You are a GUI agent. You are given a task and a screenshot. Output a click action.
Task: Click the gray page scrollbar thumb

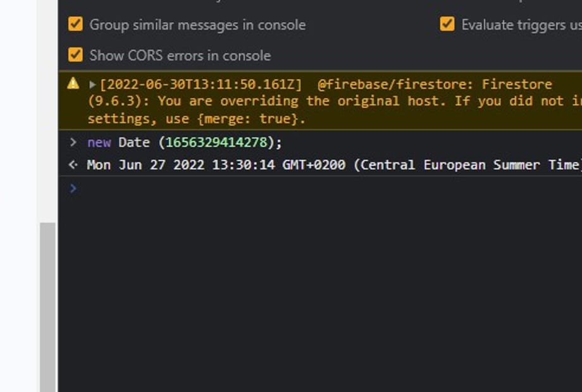click(x=48, y=307)
